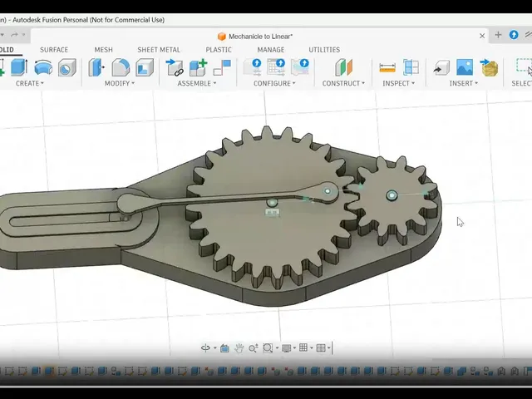Open the Display Settings dropdown arrow
The image size is (532, 399).
pos(294,348)
